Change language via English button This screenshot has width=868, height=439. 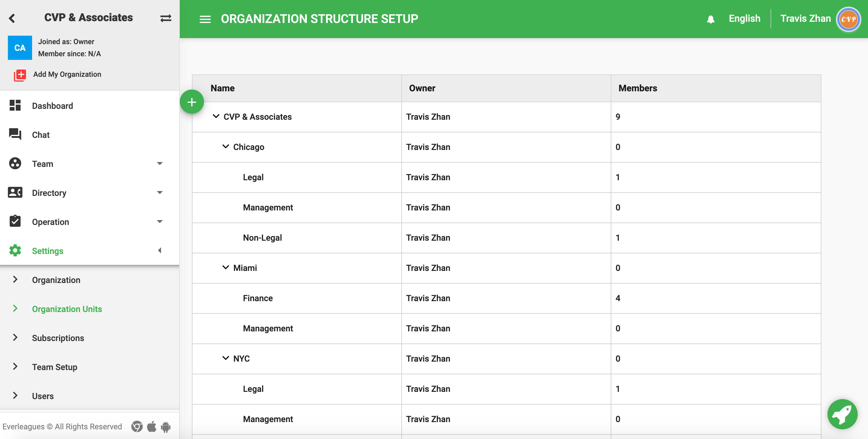click(744, 18)
